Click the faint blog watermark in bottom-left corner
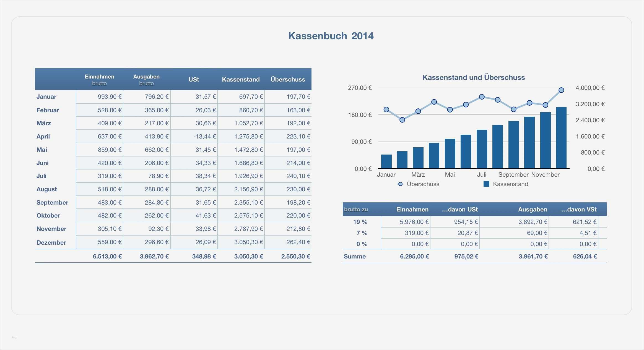 click(14, 337)
